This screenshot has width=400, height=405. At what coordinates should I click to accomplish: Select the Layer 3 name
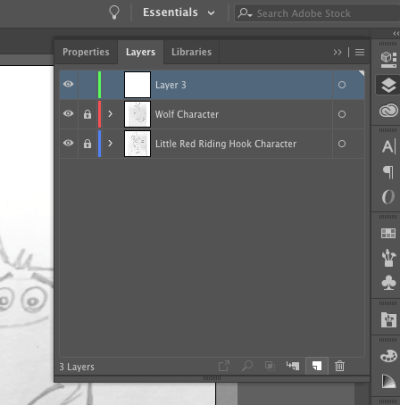(x=171, y=85)
